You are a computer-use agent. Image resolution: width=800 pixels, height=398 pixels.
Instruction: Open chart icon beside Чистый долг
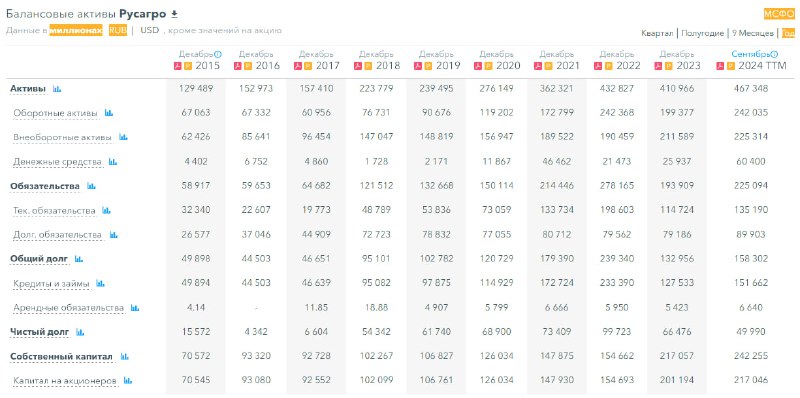[80, 332]
